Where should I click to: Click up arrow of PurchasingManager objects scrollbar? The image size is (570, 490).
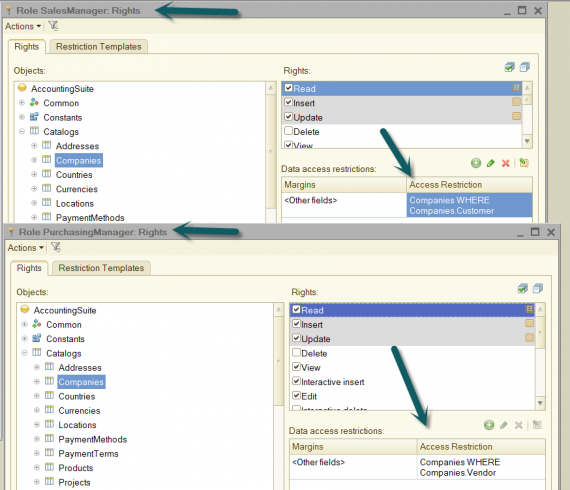tap(278, 309)
